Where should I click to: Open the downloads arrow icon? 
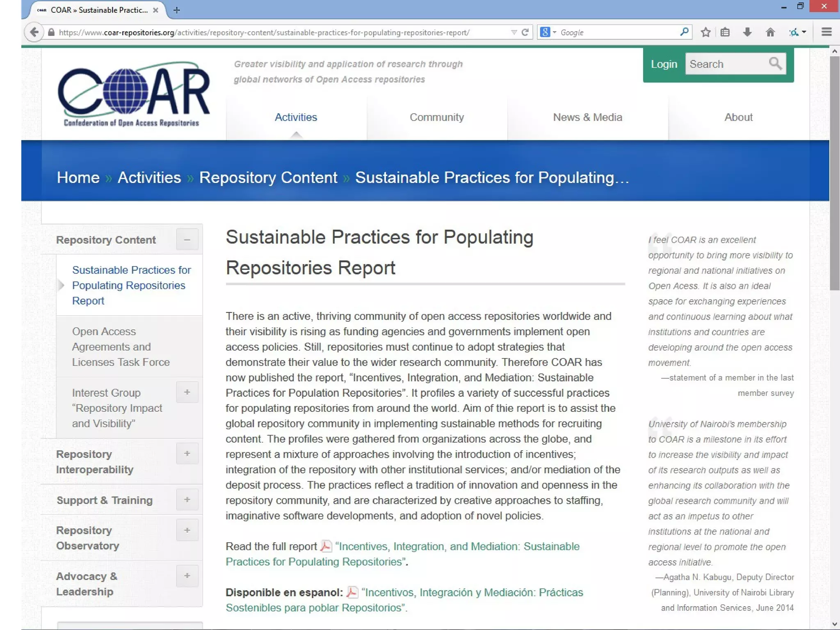pyautogui.click(x=747, y=32)
